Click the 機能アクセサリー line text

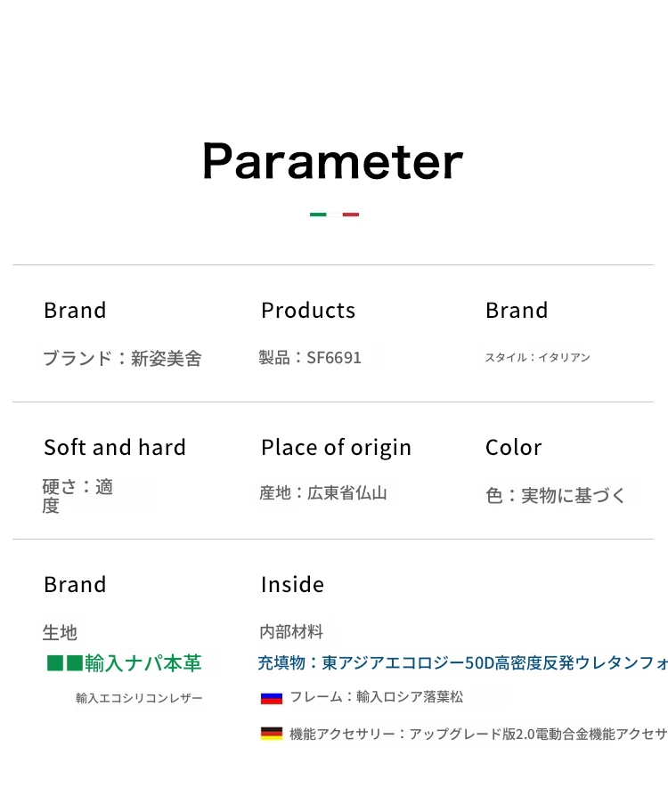click(478, 734)
